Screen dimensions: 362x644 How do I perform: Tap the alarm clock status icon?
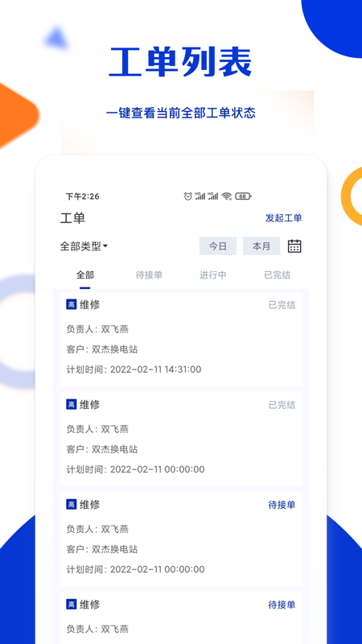tap(188, 196)
